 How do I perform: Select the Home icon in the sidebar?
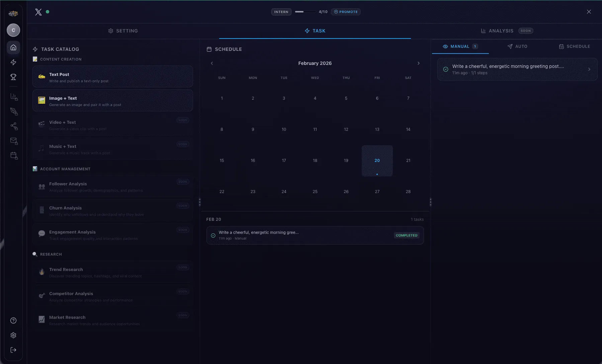[x=13, y=48]
